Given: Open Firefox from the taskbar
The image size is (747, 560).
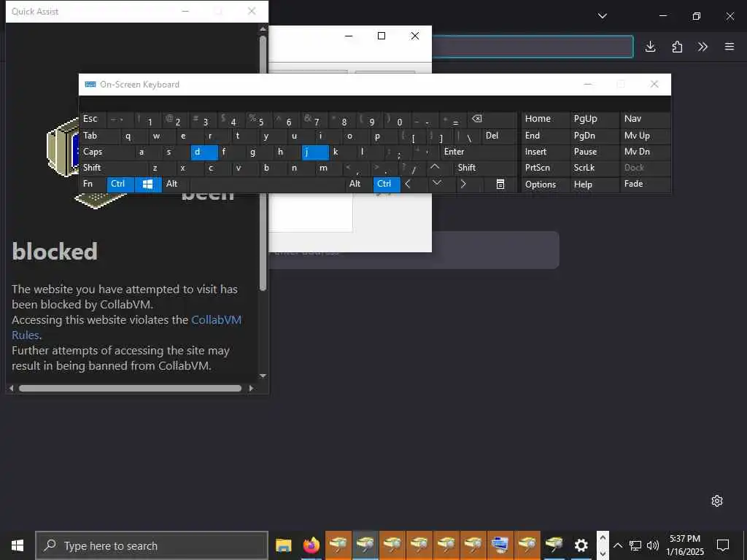Looking at the screenshot, I should tap(311, 545).
